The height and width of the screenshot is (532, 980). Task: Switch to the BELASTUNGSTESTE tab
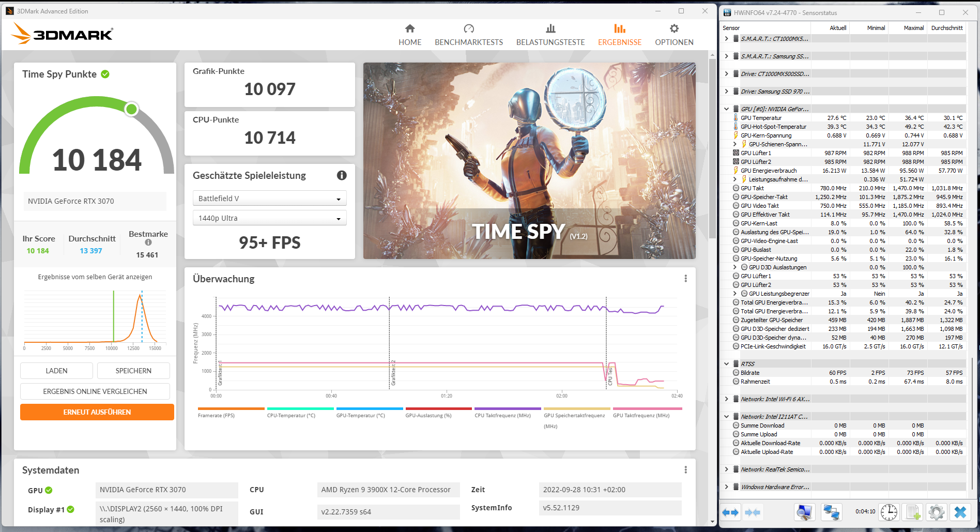coord(550,35)
